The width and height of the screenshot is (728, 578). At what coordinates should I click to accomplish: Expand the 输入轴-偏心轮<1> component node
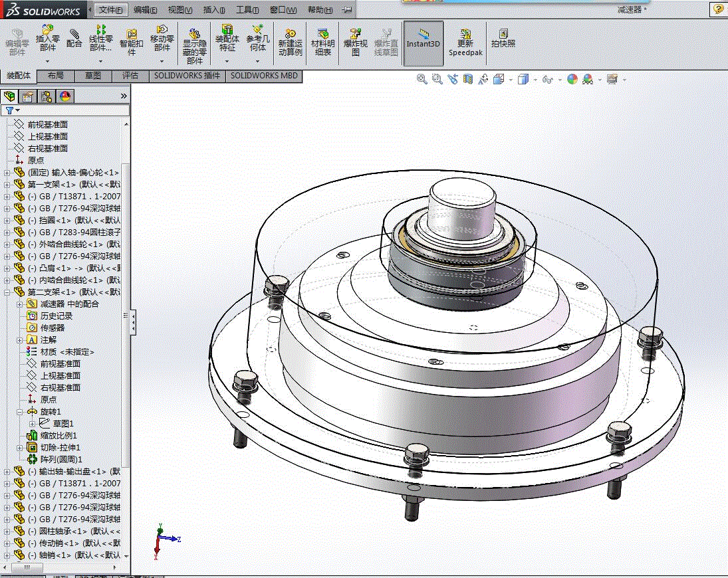click(7, 173)
